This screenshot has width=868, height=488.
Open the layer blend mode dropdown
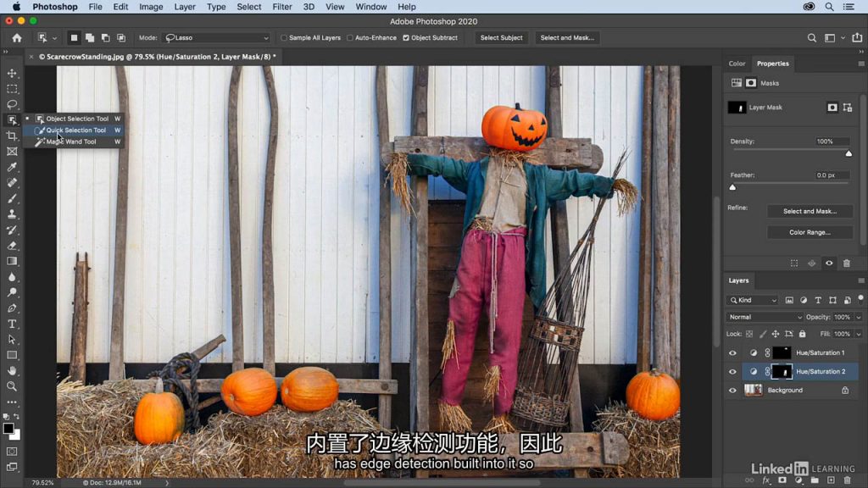coord(764,317)
